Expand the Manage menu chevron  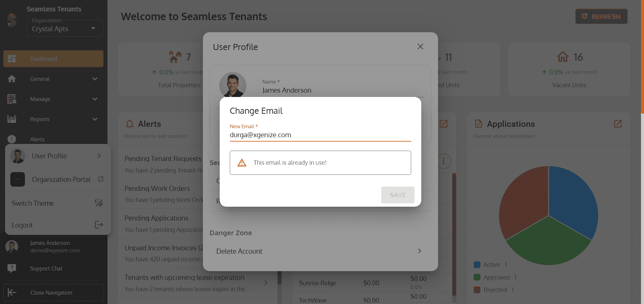pyautogui.click(x=95, y=99)
